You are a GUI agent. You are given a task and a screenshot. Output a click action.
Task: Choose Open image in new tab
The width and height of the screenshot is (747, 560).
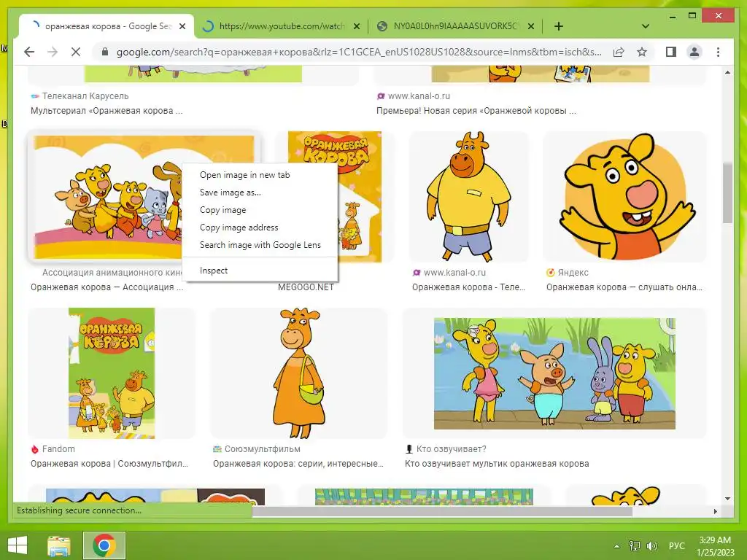pyautogui.click(x=245, y=175)
